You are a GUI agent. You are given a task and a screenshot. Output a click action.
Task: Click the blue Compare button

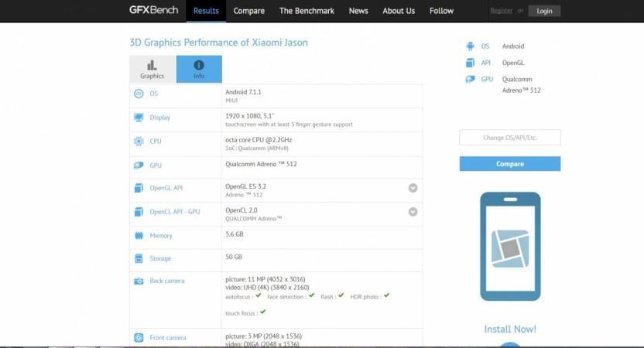click(509, 164)
